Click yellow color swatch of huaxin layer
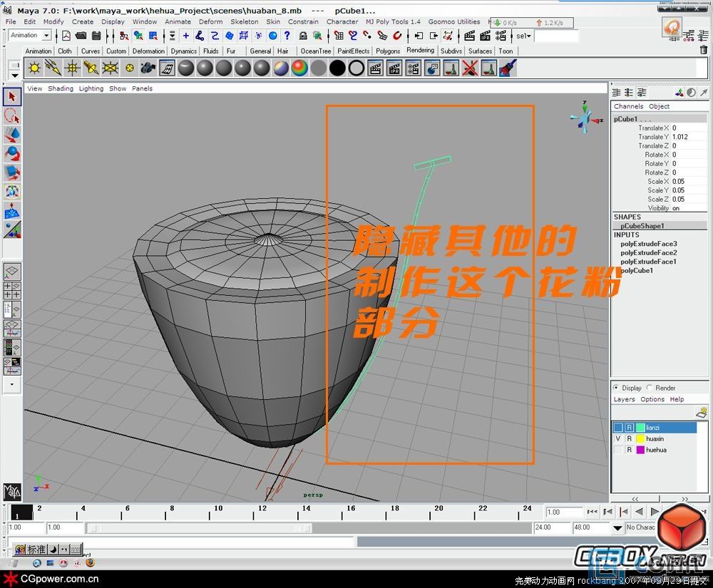This screenshot has width=713, height=588. (x=640, y=438)
